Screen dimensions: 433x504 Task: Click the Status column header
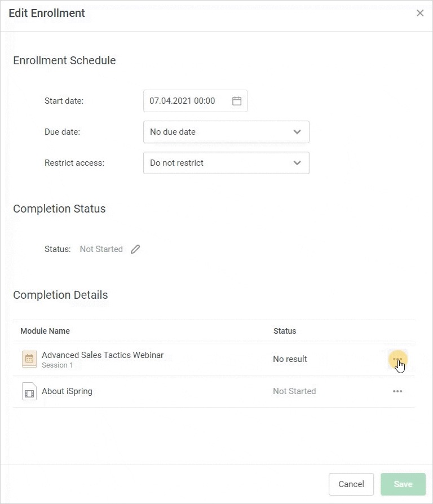285,331
